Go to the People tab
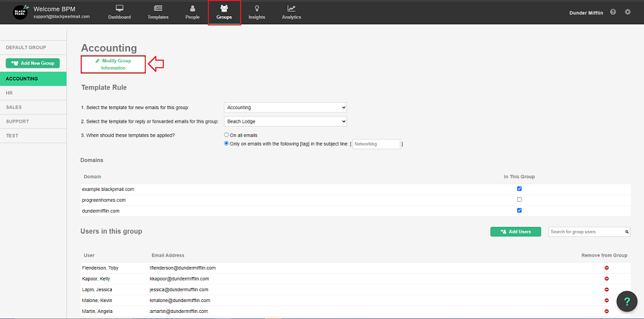Screen dimensions: 644x319 pyautogui.click(x=193, y=12)
